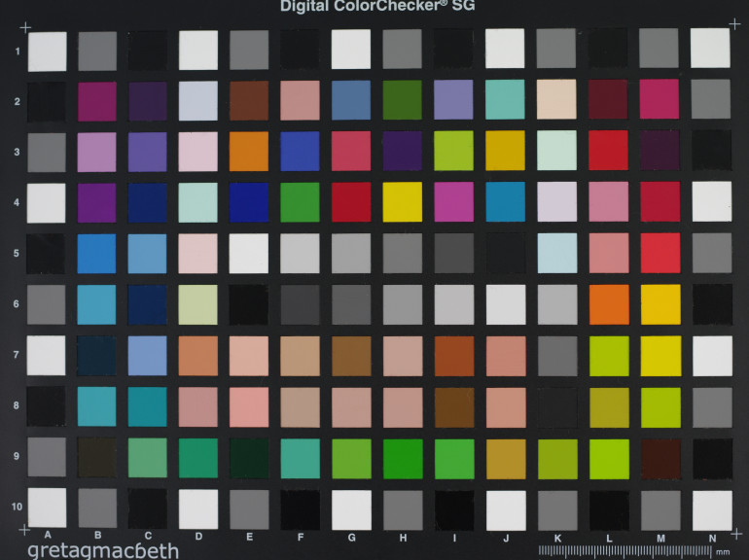Pick the steel blue patch at G2

[351, 100]
